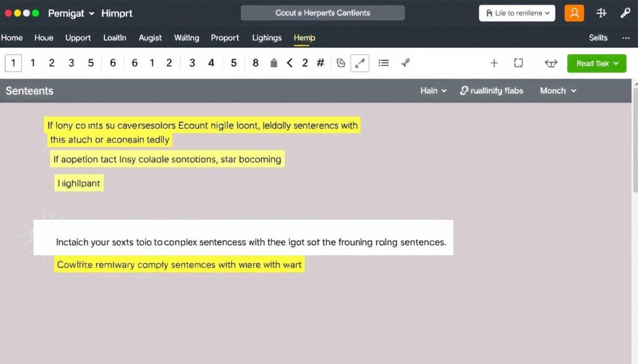Click the Sentents panel heading
Screen dimensions: 638x364
[x=29, y=91]
